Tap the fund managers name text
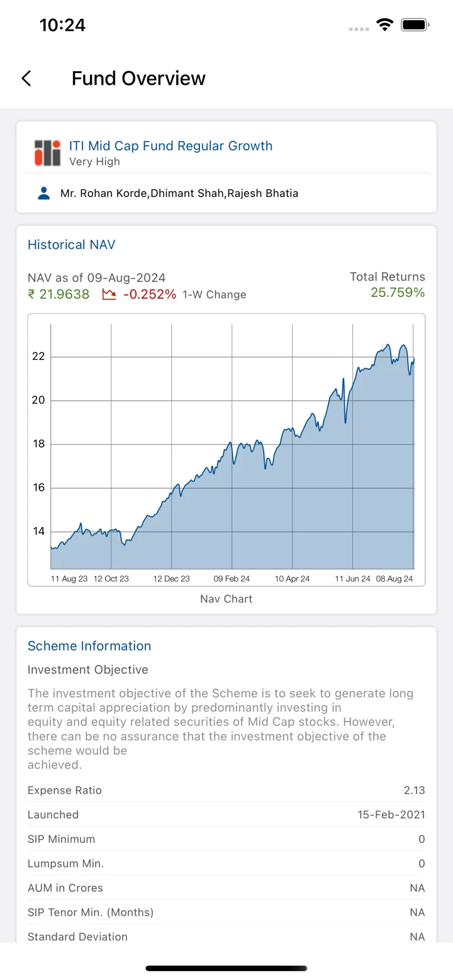This screenshot has width=453, height=980. point(179,193)
